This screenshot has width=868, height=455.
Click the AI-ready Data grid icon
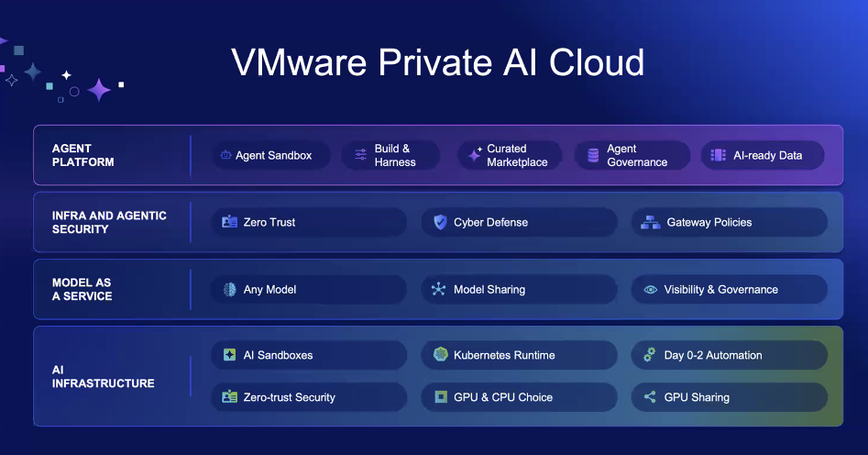coord(718,155)
